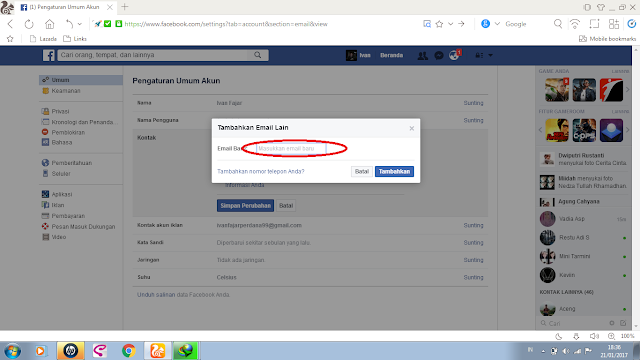Open the Links bookmark folder
The height and width of the screenshot is (360, 640).
pos(75,39)
